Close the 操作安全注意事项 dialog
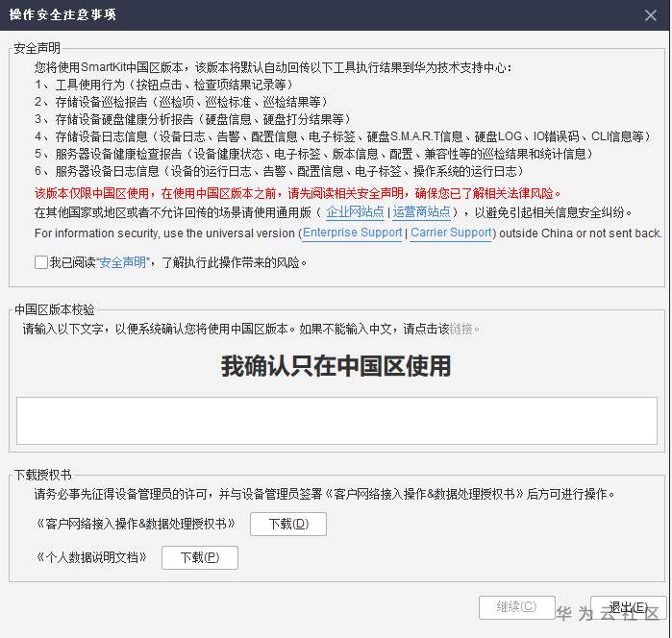The width and height of the screenshot is (672, 638). tap(651, 15)
